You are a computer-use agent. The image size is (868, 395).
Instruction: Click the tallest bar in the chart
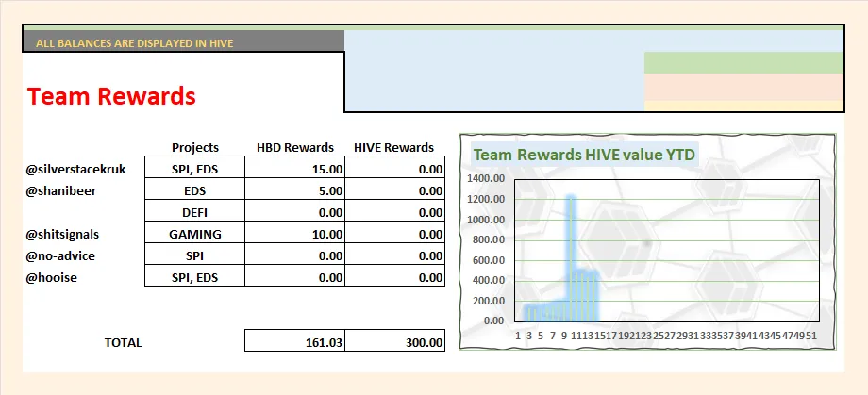pos(572,257)
